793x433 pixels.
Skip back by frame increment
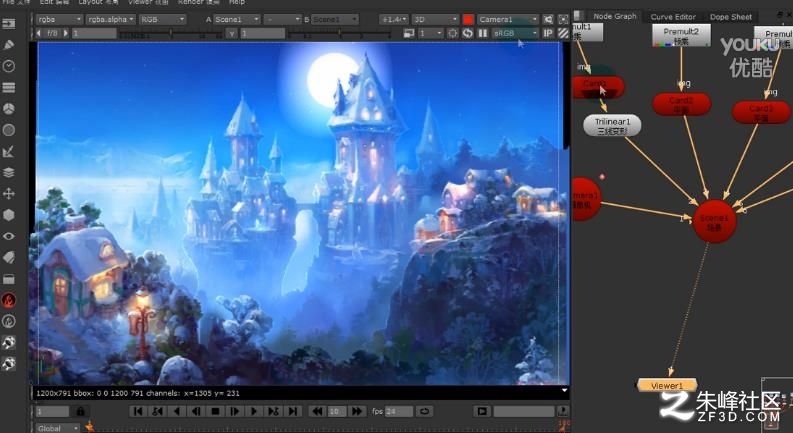point(317,411)
